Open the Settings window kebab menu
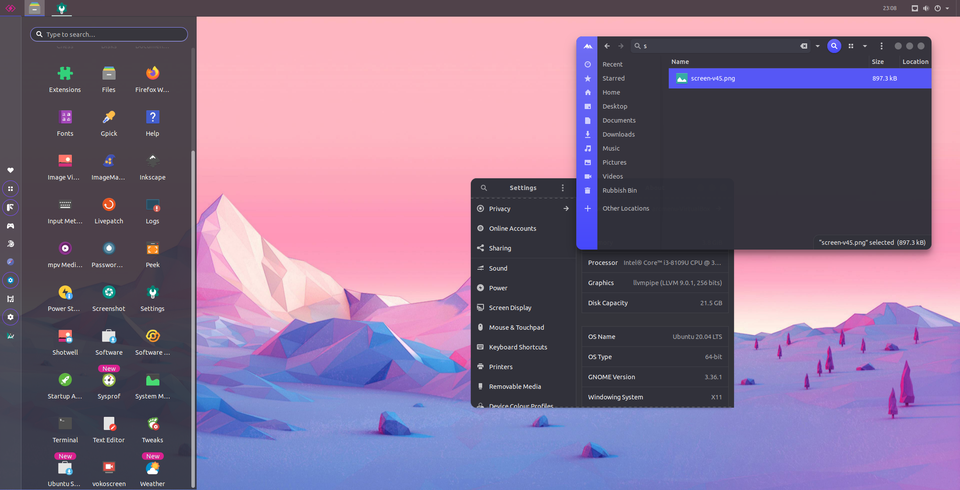Image resolution: width=960 pixels, height=490 pixels. (563, 188)
